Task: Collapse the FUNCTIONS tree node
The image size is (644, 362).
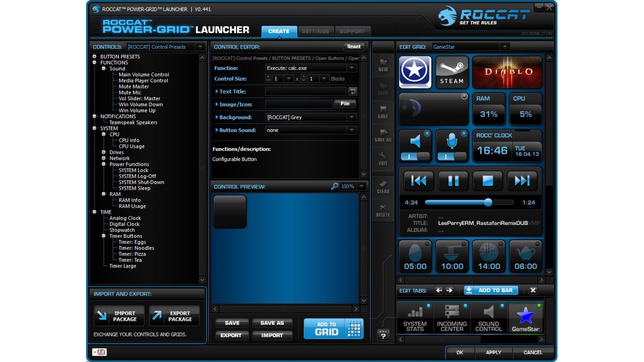Action: tap(94, 63)
